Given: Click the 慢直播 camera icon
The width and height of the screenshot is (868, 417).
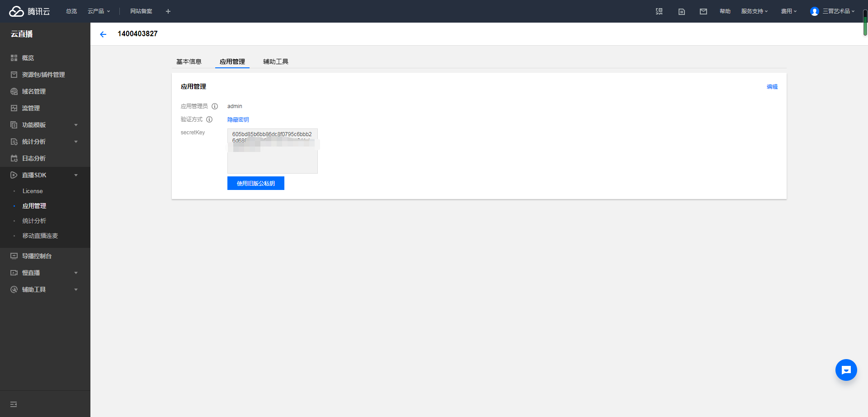Looking at the screenshot, I should click(14, 273).
